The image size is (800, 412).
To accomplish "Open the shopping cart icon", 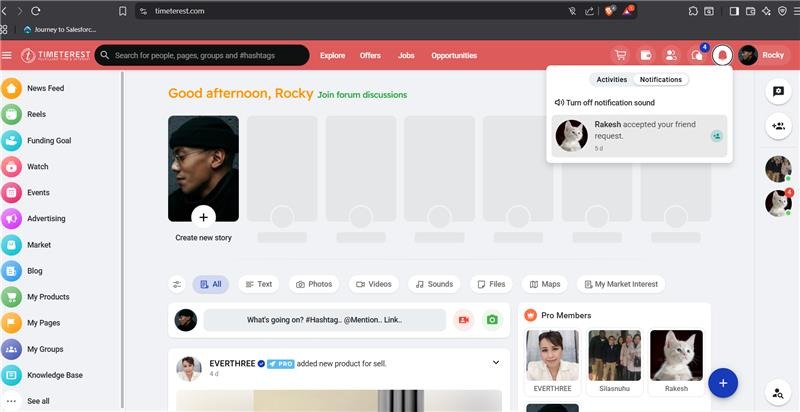I will pyautogui.click(x=620, y=55).
